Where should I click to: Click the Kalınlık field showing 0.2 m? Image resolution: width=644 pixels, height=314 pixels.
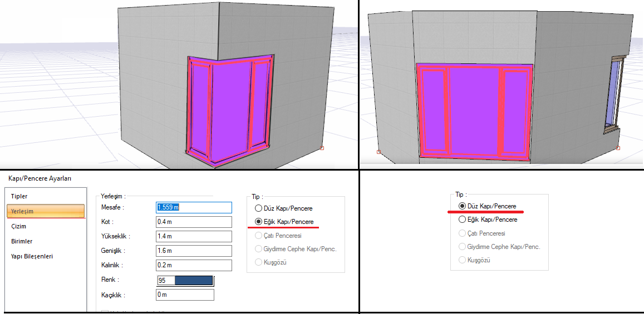point(194,265)
